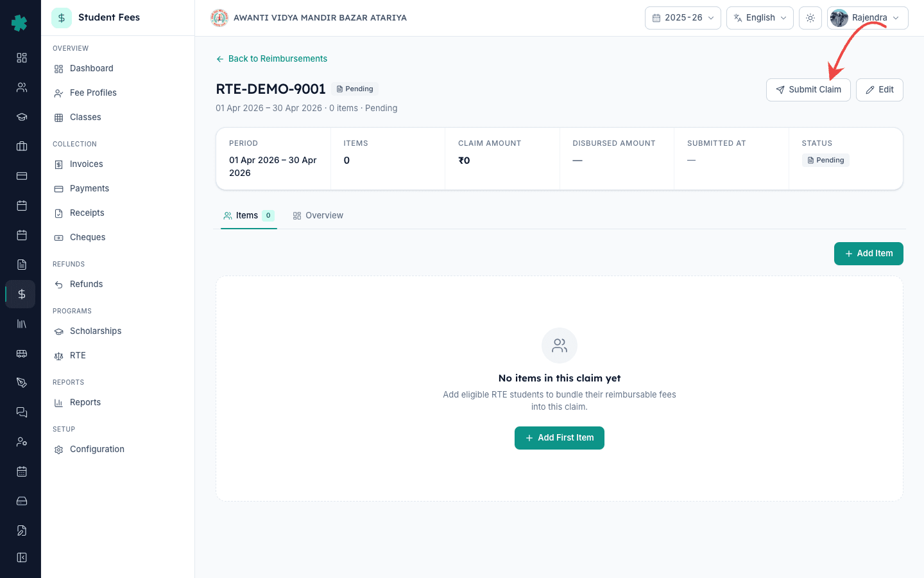Viewport: 924px width, 578px height.
Task: Click the Pending badge beside the claim title
Action: (x=355, y=89)
